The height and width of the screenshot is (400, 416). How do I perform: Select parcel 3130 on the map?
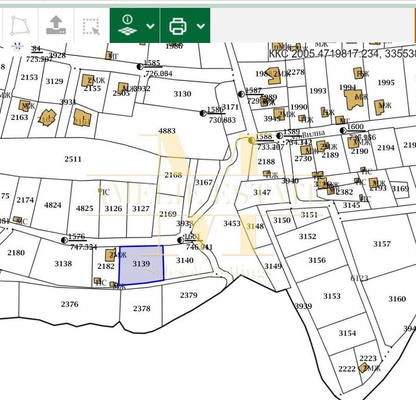click(182, 94)
